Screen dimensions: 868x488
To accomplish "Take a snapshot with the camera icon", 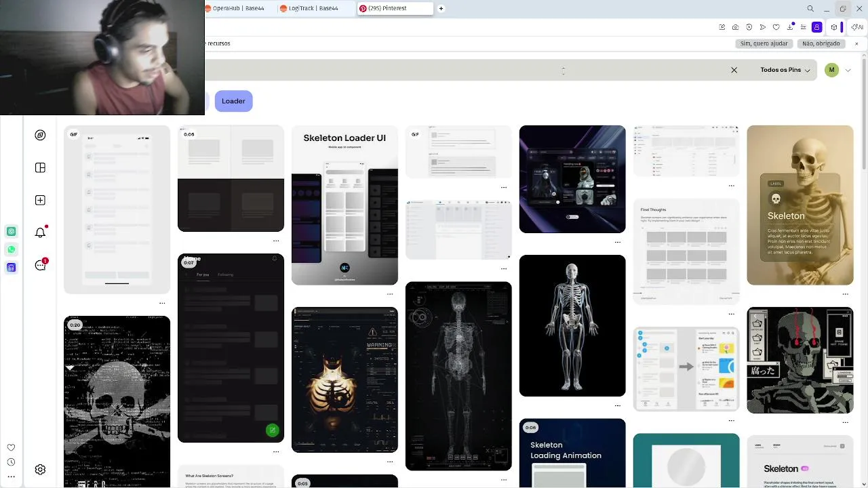I will 736,27.
